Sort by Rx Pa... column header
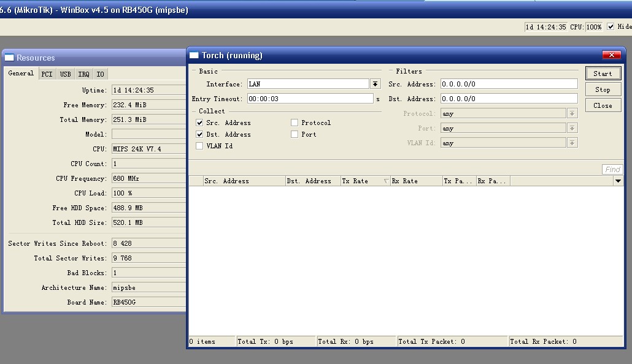The height and width of the screenshot is (364, 632). pos(493,181)
